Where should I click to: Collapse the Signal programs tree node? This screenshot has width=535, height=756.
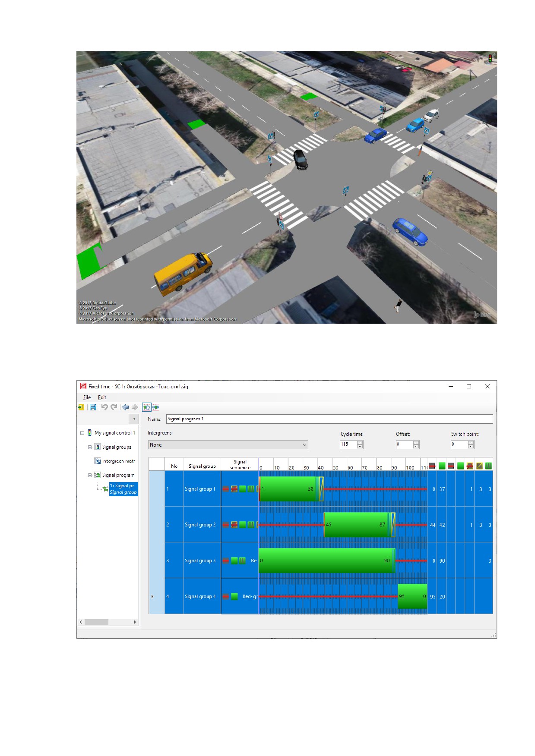[90, 475]
